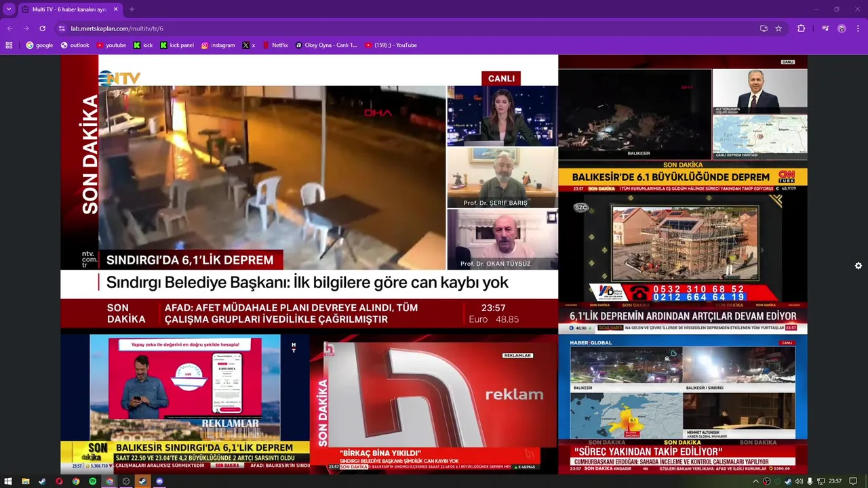
Task: Open the browser extensions menu
Action: tap(801, 28)
